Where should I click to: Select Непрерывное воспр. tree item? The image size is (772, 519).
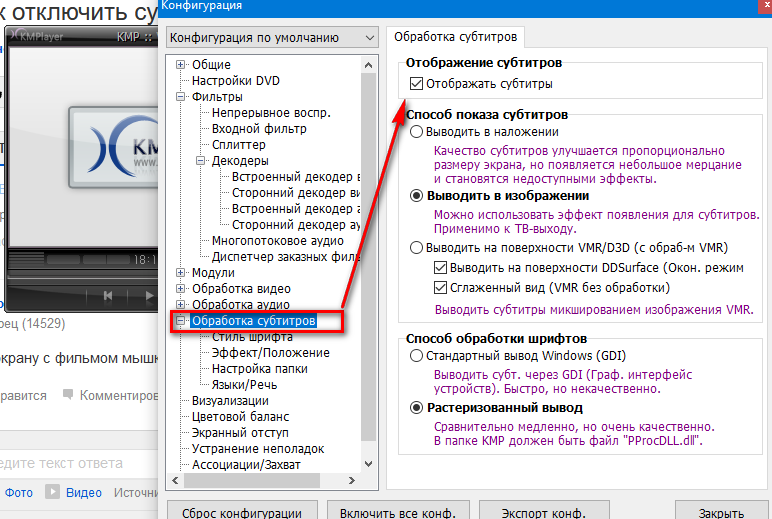(271, 113)
